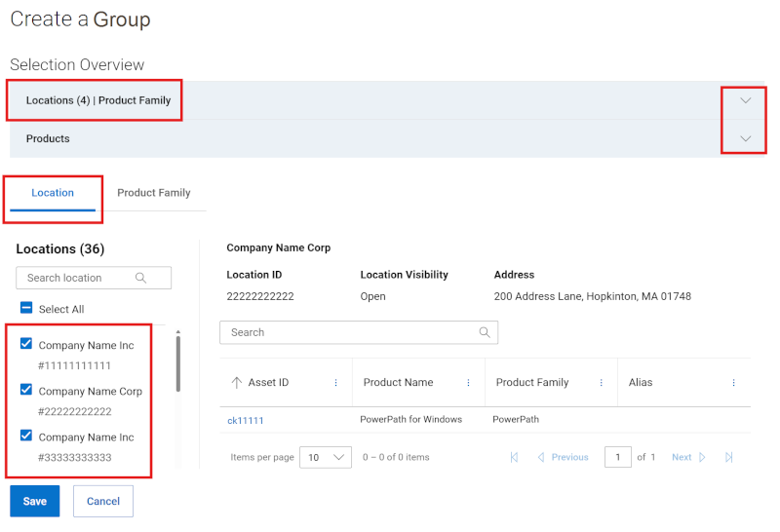Uncheck Company Name Corp #22222222222
Image resolution: width=780 pixels, height=532 pixels.
point(26,390)
